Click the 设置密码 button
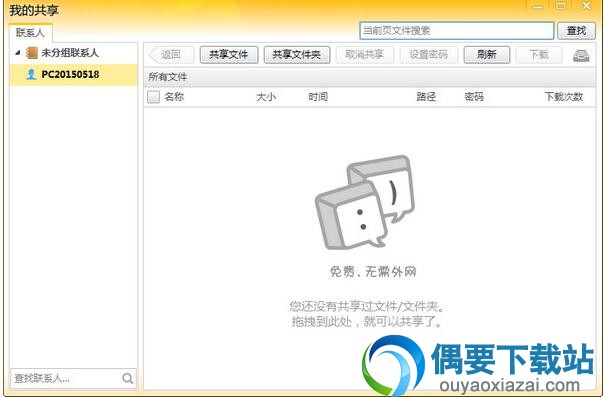This screenshot has width=605, height=397. pos(429,55)
